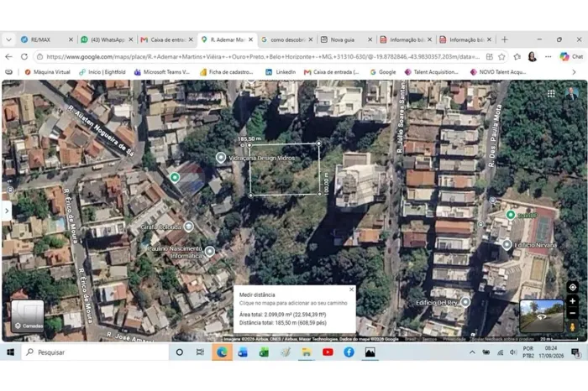Open File Explorer from the taskbar
Screen dimensions: 588x391
coord(307,352)
